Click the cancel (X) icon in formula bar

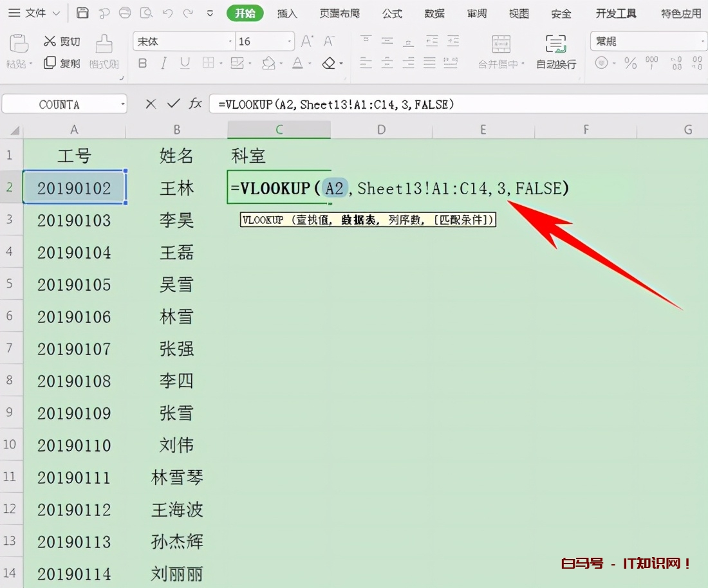click(x=151, y=104)
